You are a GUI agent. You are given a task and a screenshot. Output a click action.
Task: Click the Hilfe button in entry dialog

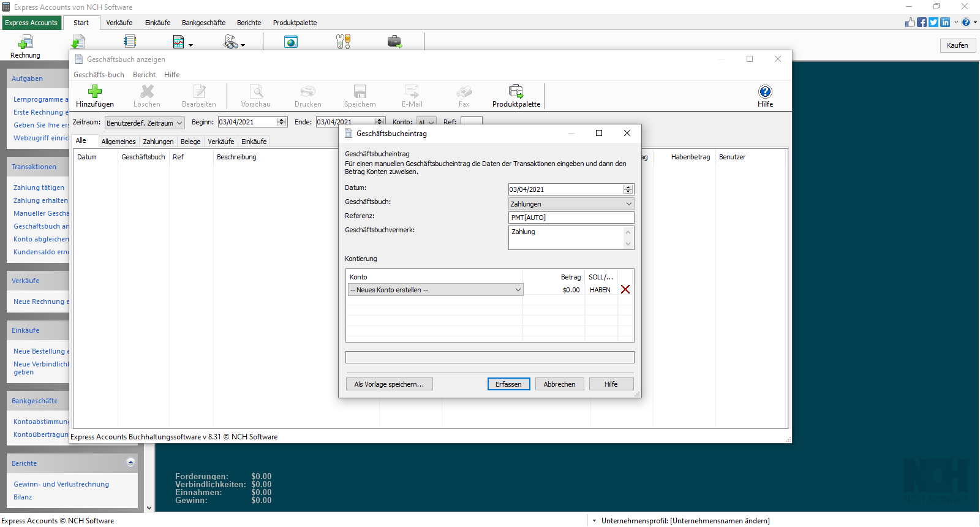[611, 384]
